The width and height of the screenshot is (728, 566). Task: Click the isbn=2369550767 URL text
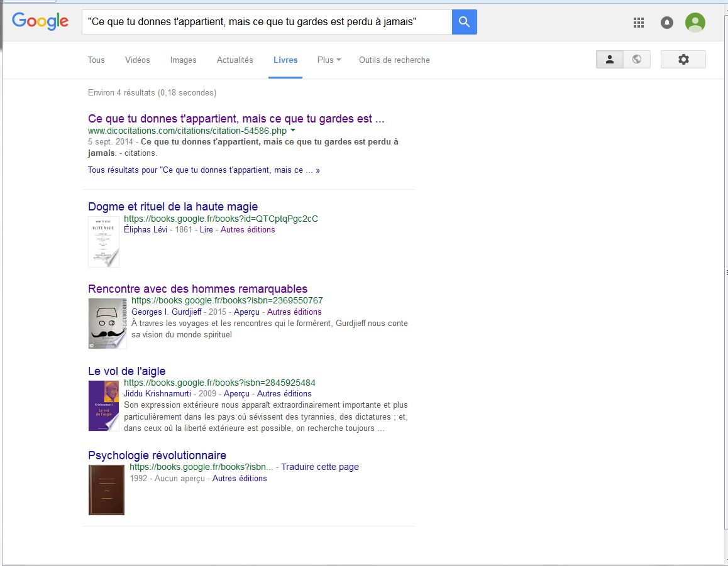(x=227, y=300)
